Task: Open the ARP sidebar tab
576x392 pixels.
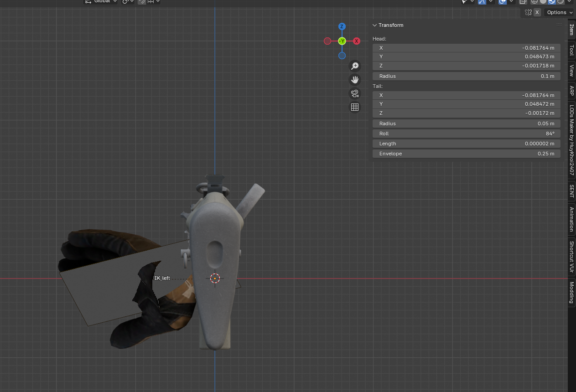Action: (x=571, y=90)
